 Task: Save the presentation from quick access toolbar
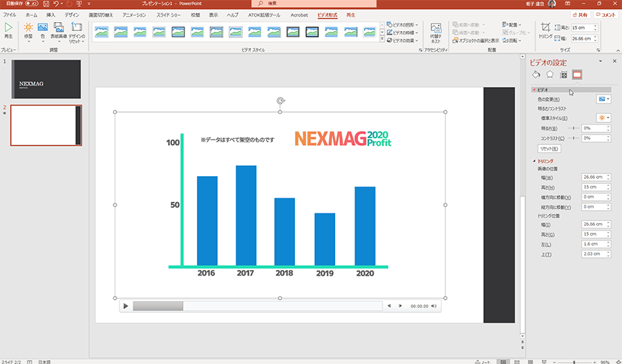[x=46, y=3]
